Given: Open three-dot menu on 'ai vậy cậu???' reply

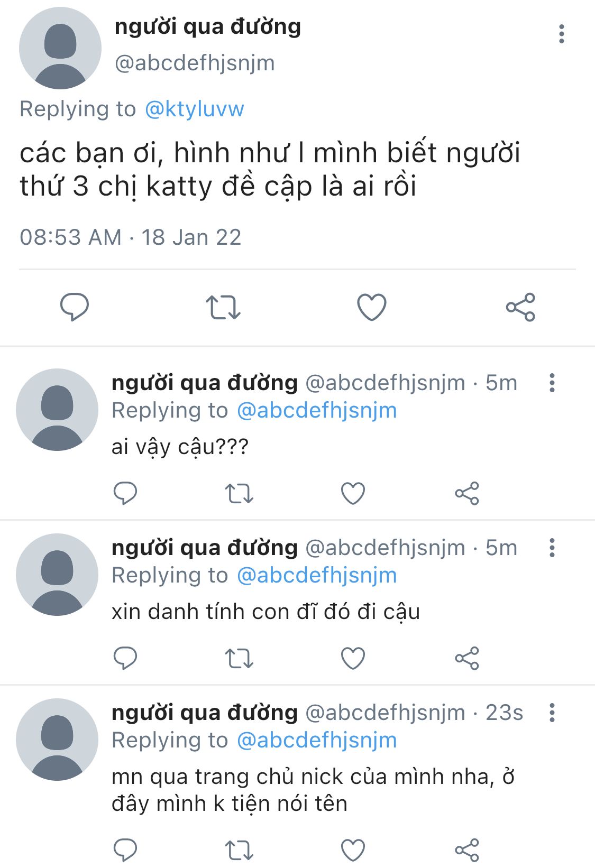Looking at the screenshot, I should coord(552,383).
